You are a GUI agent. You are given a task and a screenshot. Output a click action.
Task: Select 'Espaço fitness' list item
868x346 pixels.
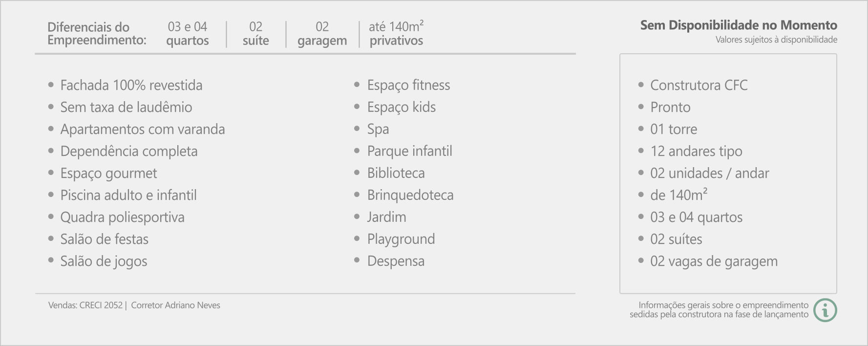pyautogui.click(x=409, y=85)
